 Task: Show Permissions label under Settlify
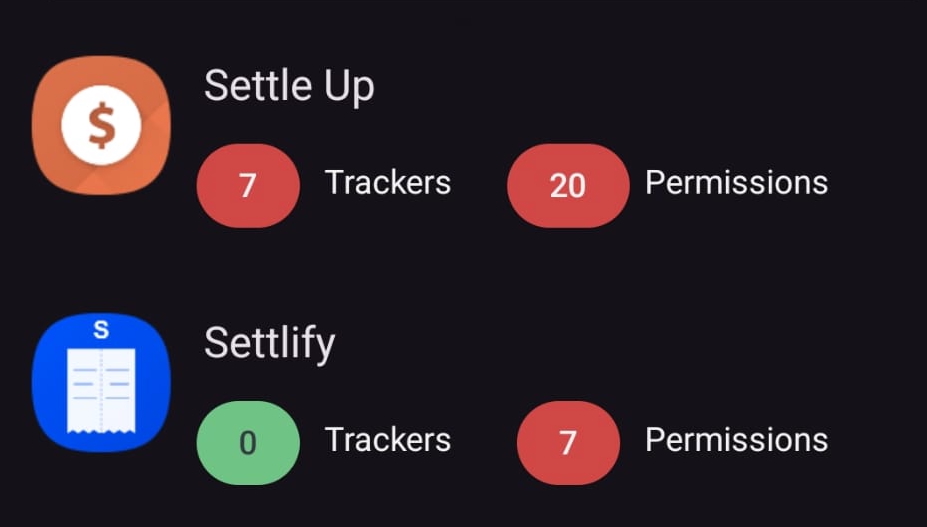point(736,440)
